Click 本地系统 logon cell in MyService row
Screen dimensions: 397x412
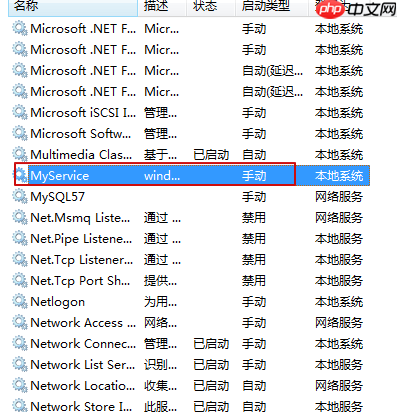pos(339,176)
